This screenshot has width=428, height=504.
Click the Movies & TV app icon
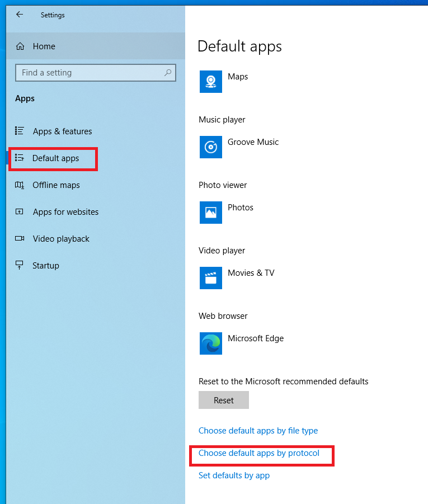pos(210,278)
